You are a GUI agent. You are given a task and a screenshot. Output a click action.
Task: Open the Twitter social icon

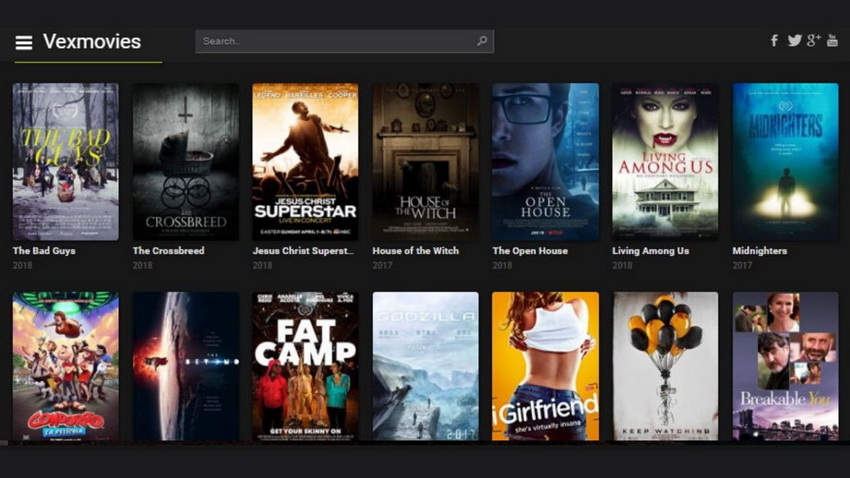pyautogui.click(x=794, y=41)
